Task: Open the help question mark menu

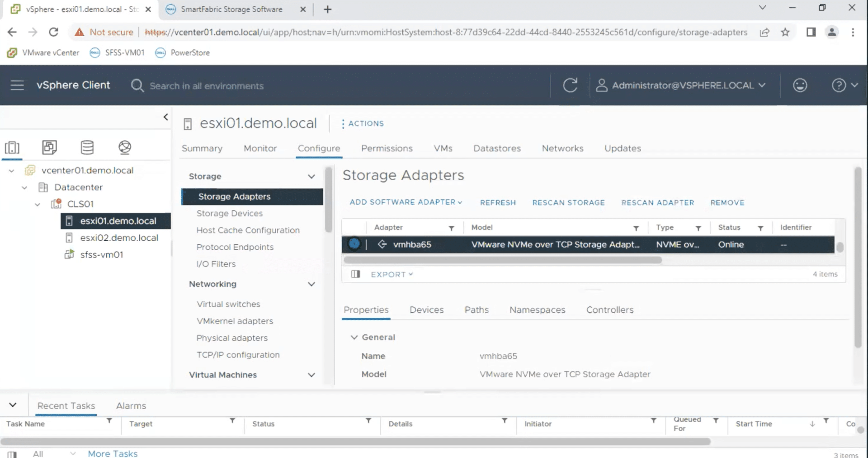Action: point(844,85)
